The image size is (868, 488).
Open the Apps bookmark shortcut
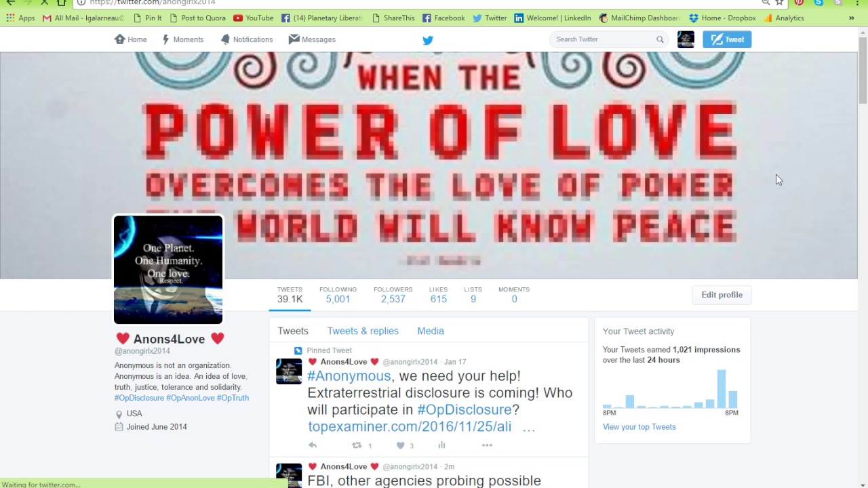click(20, 18)
